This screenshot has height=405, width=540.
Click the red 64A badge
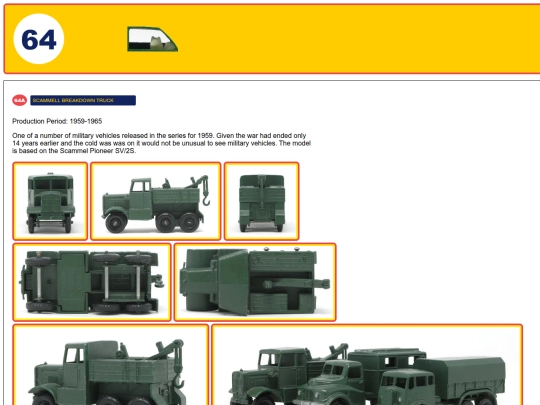[20, 100]
